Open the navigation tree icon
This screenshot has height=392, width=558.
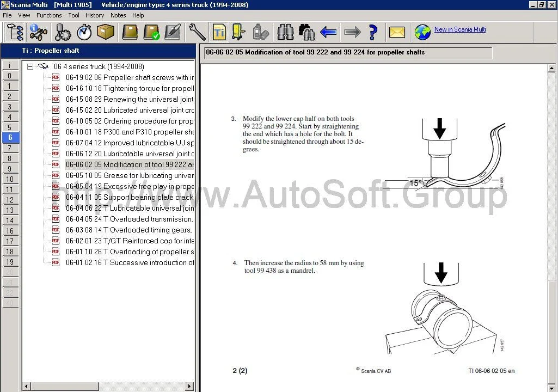click(15, 32)
